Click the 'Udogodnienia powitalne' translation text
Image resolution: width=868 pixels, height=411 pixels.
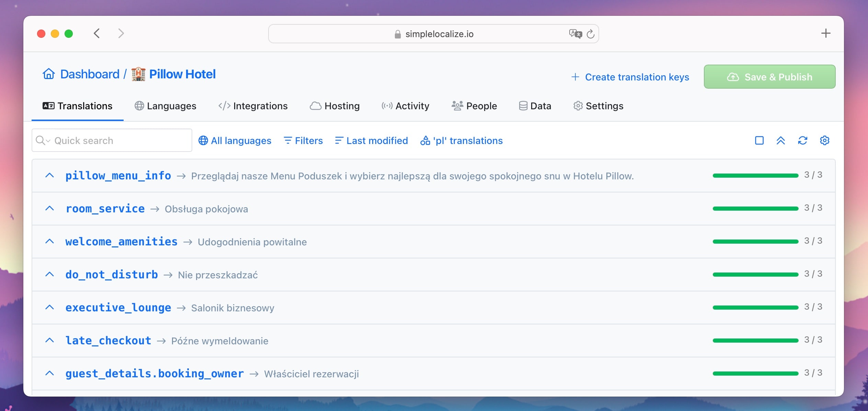point(252,242)
